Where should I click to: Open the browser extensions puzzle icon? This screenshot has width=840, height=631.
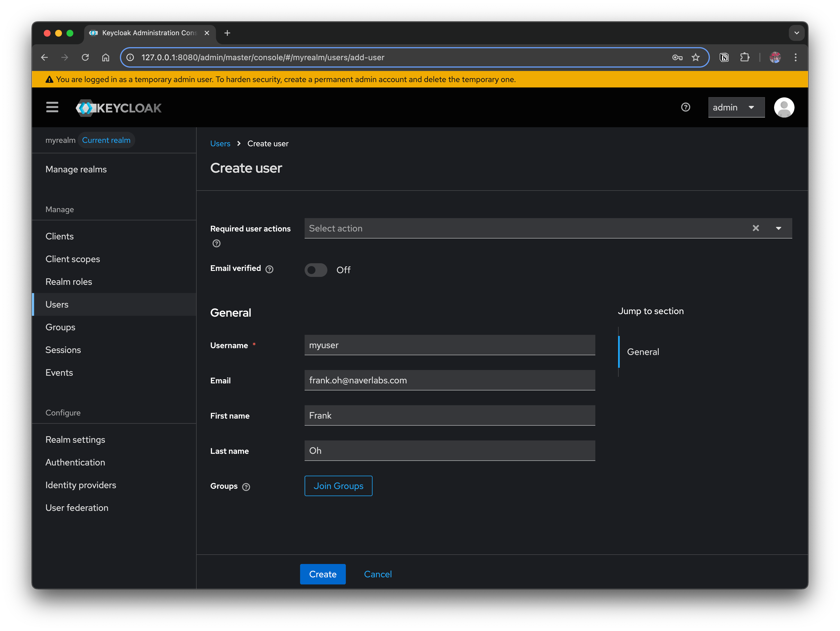(744, 57)
